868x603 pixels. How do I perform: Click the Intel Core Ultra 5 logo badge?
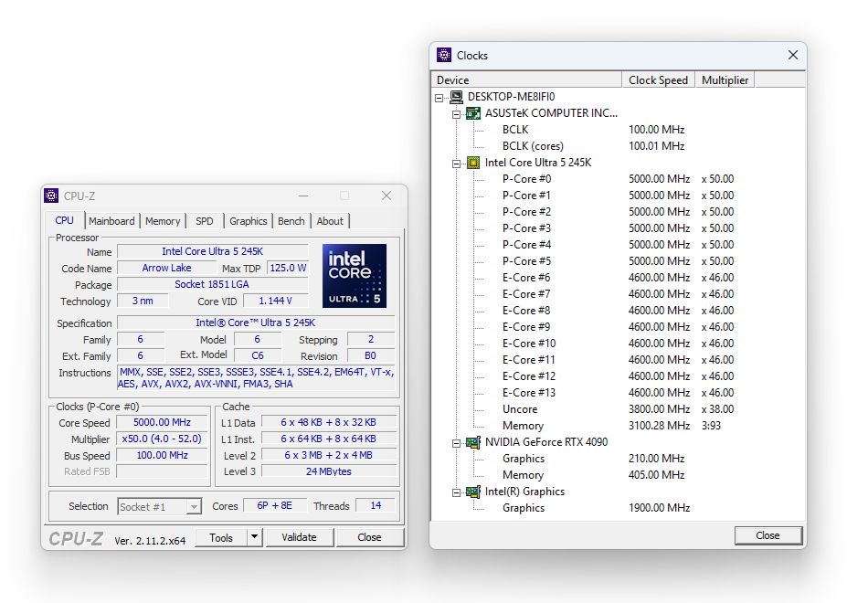click(x=355, y=276)
